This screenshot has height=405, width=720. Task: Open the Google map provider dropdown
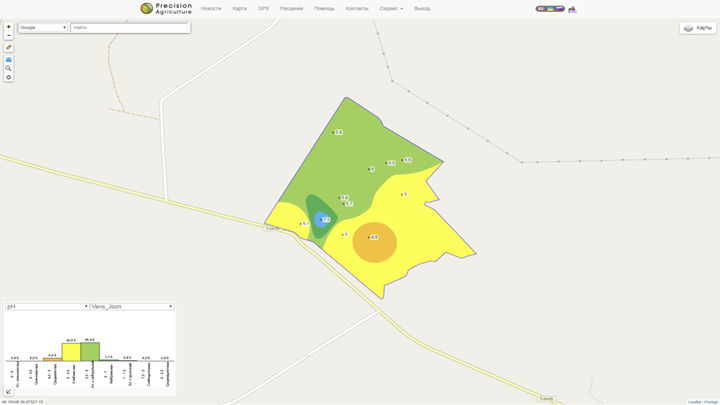(43, 28)
